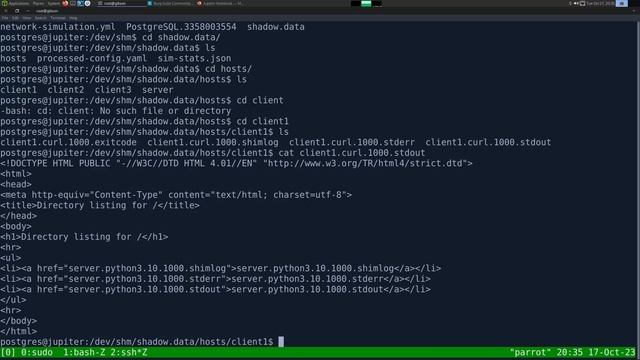
Task: Click the closing </html> tag line
Action: coord(18,331)
